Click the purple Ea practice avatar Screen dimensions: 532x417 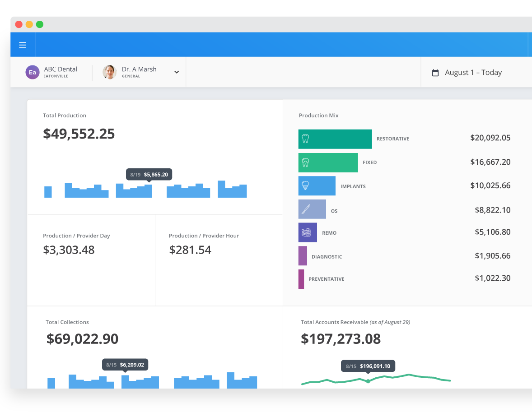tap(33, 72)
